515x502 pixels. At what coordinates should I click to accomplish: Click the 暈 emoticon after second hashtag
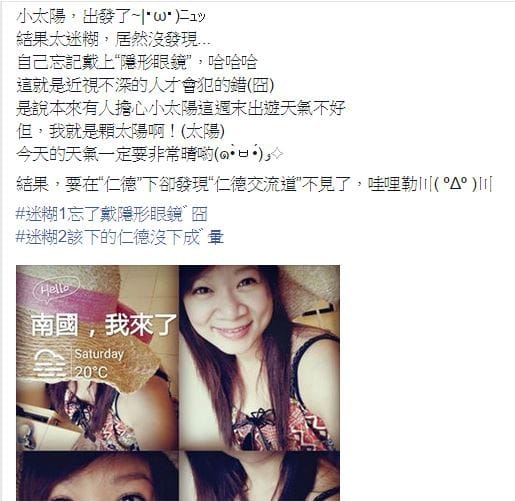216,237
